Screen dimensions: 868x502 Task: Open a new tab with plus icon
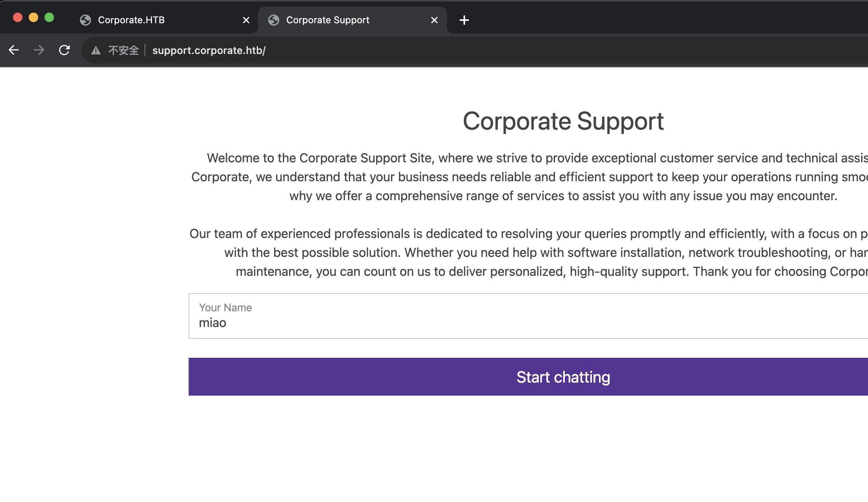[x=464, y=20]
